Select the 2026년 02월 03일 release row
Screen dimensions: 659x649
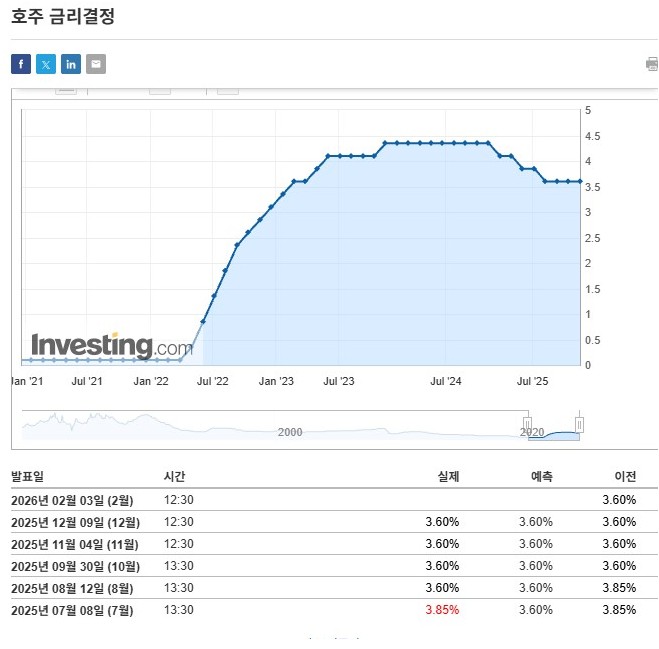[72, 500]
